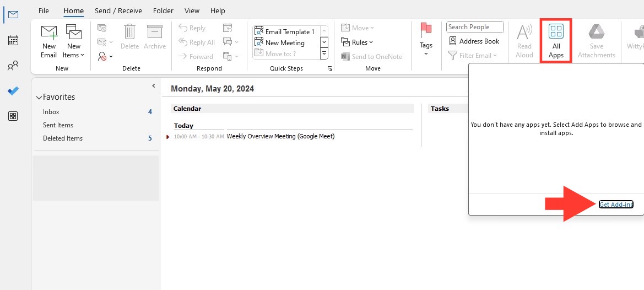Expand the full Quick Steps gallery
This screenshot has height=290, width=644.
(324, 53)
